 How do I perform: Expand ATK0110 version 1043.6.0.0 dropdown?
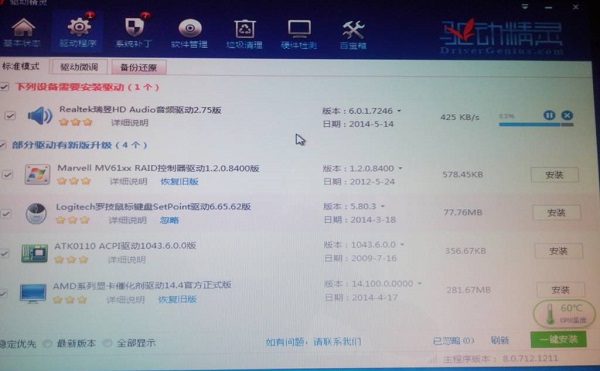pos(402,244)
